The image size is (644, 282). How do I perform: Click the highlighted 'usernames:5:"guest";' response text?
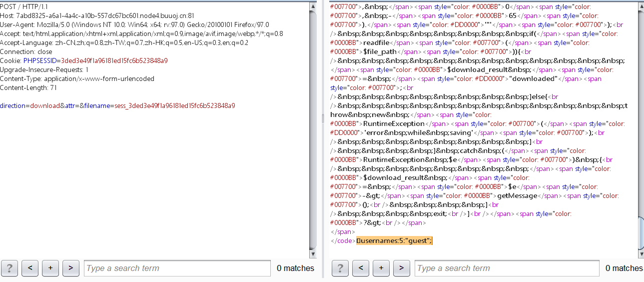click(x=394, y=240)
